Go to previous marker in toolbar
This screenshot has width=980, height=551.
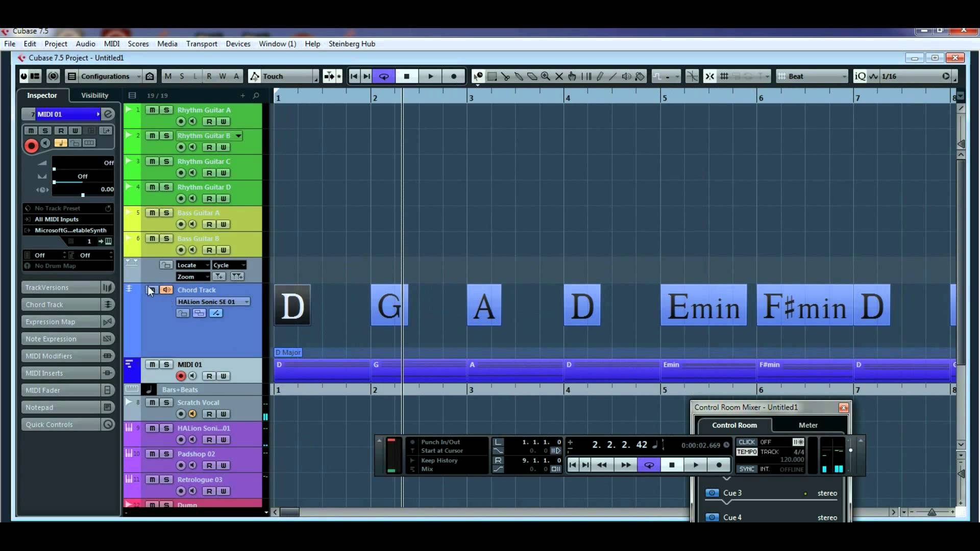354,77
